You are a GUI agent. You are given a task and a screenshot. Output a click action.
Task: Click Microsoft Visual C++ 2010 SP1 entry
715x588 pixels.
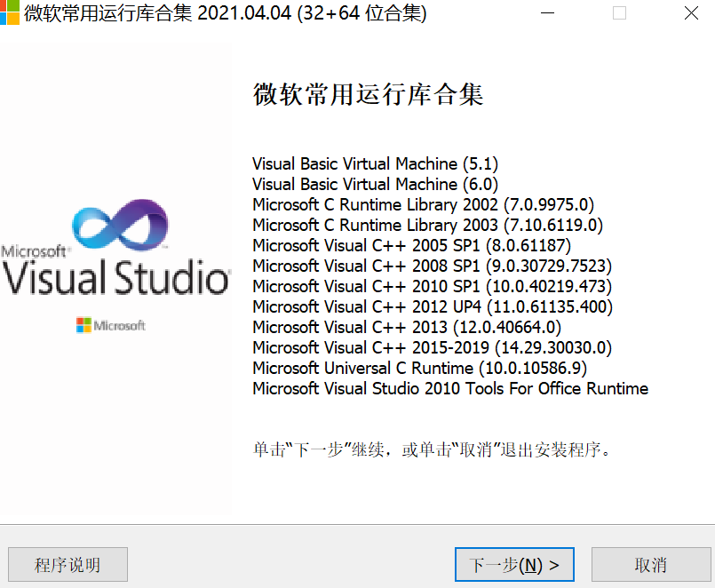(x=433, y=287)
